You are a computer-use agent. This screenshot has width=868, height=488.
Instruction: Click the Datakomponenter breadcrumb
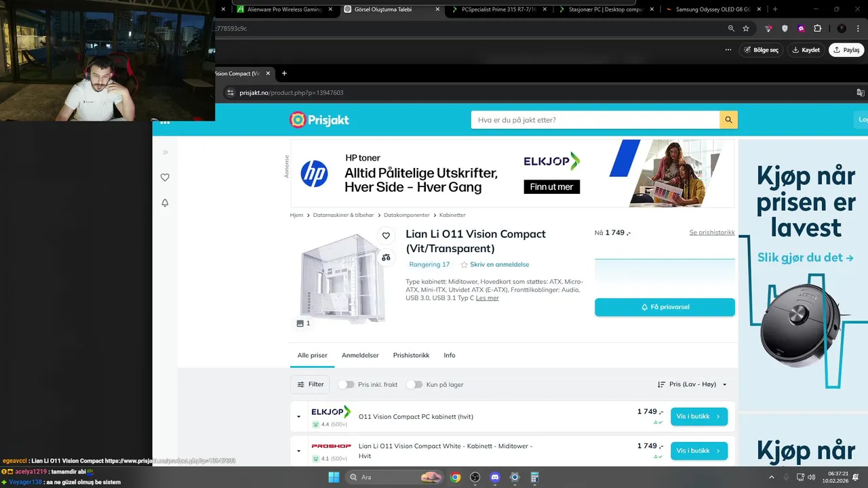pyautogui.click(x=407, y=215)
